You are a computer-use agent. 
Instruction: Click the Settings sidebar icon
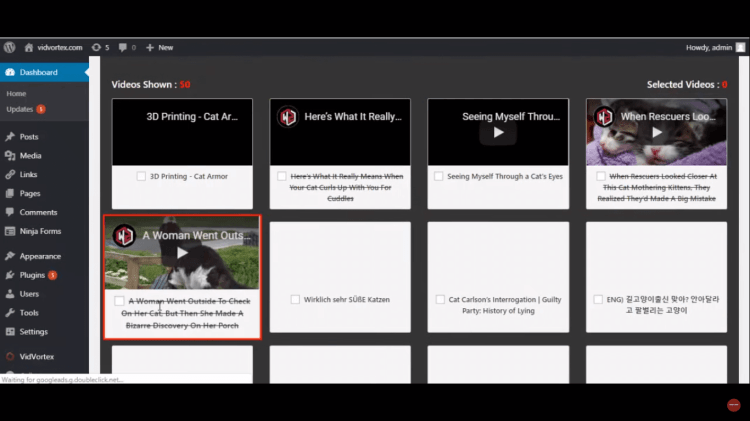(10, 332)
